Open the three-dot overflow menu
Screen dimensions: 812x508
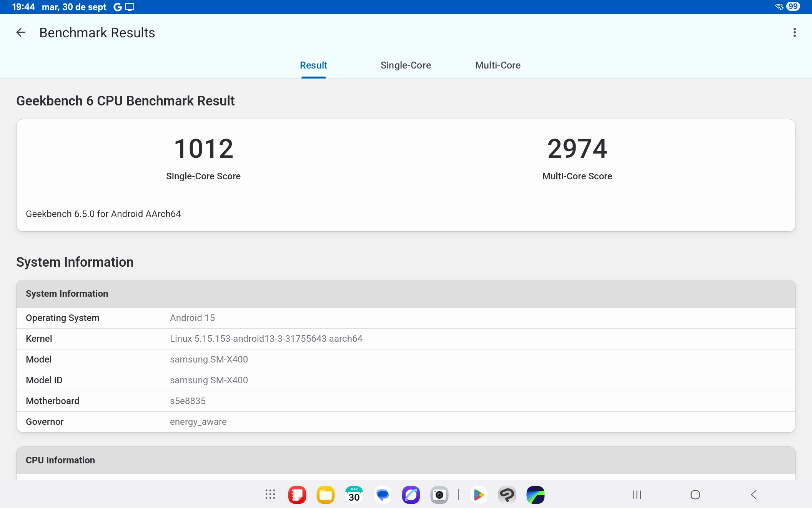[794, 33]
